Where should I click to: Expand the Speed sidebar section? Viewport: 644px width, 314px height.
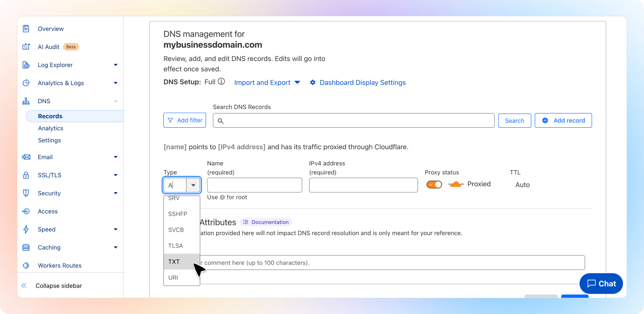(x=116, y=230)
